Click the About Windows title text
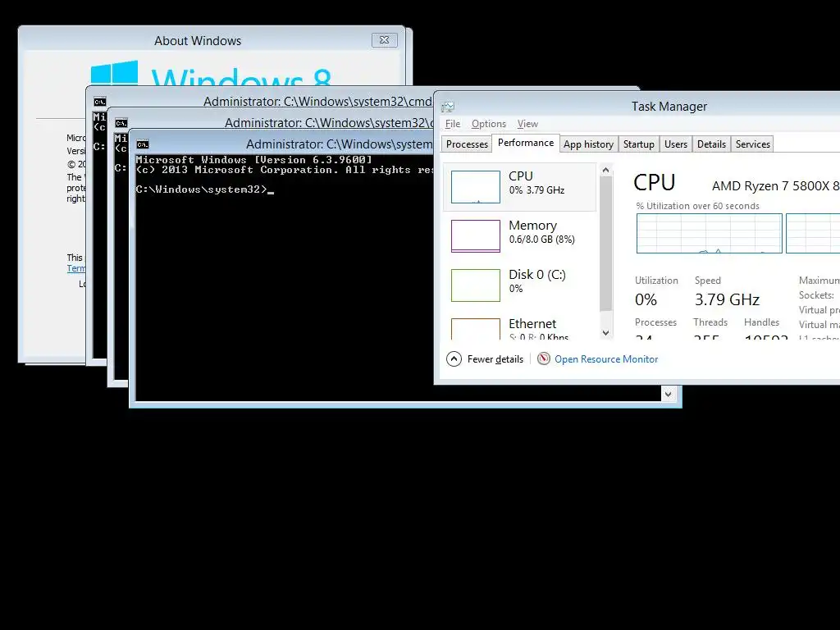Viewport: 840px width, 630px height. pos(198,41)
